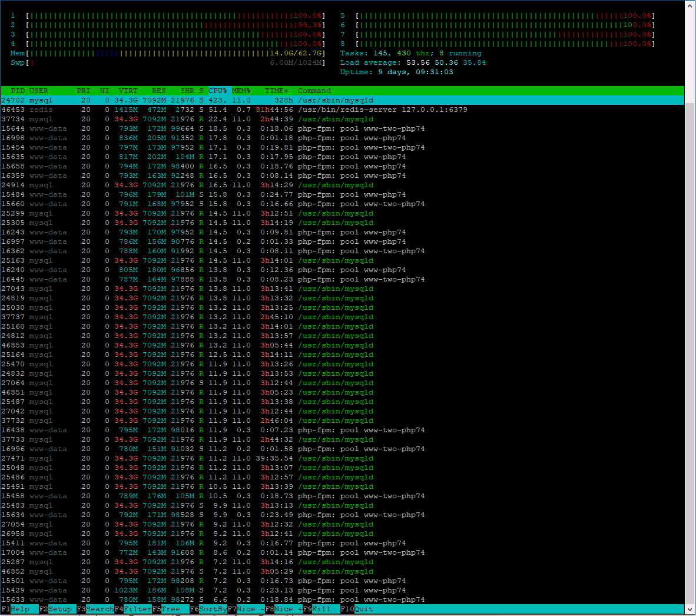The image size is (696, 616).
Task: Select php-fpm process row PID 15484
Action: 342,194
